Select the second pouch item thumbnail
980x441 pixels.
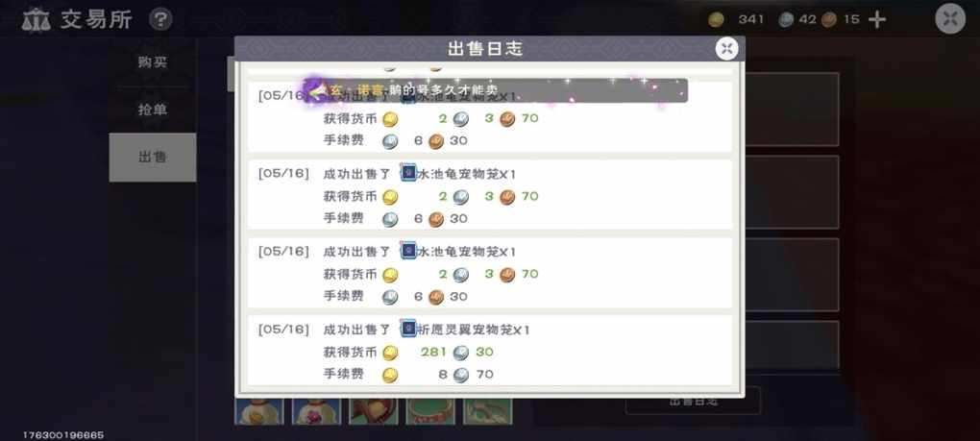click(316, 411)
